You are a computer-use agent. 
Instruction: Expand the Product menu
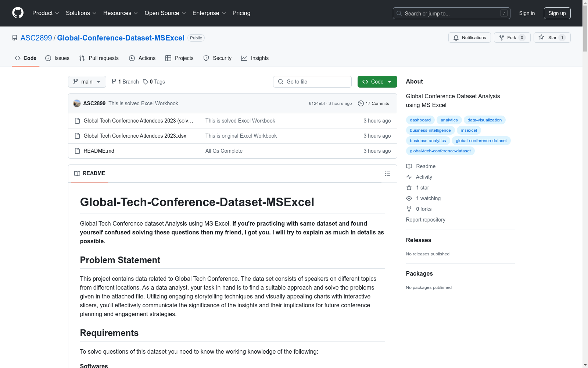pyautogui.click(x=46, y=13)
